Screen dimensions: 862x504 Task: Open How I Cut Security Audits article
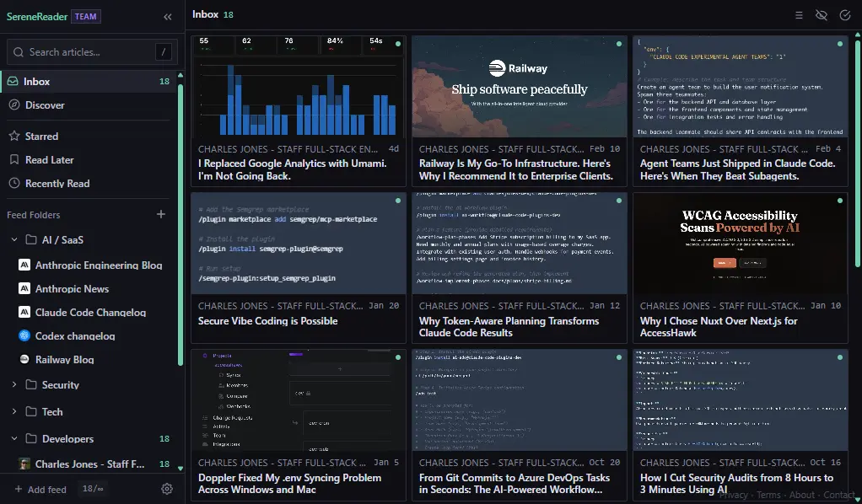[x=736, y=484]
